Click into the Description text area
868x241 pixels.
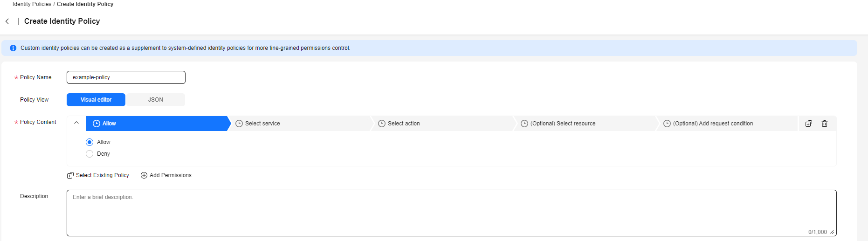[451, 213]
